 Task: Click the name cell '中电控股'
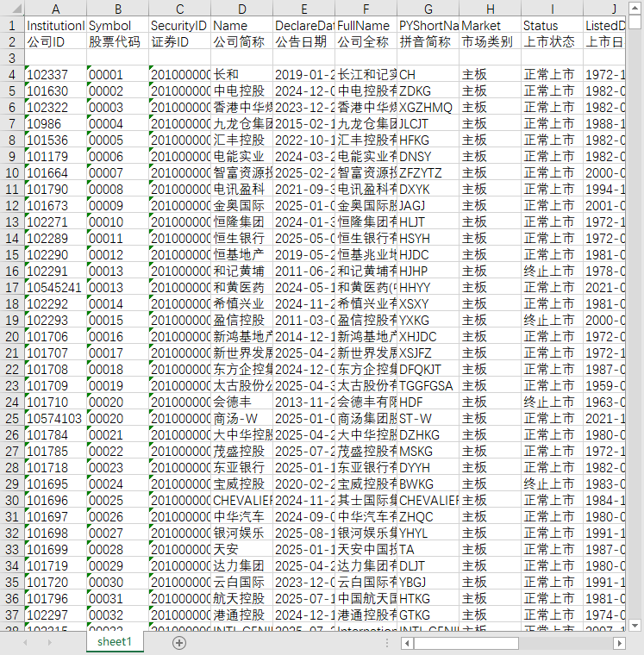242,90
